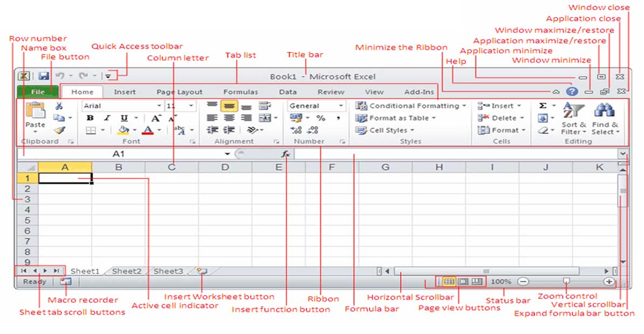Open the Fill options in Editing group
The height and width of the screenshot is (334, 644).
click(543, 118)
